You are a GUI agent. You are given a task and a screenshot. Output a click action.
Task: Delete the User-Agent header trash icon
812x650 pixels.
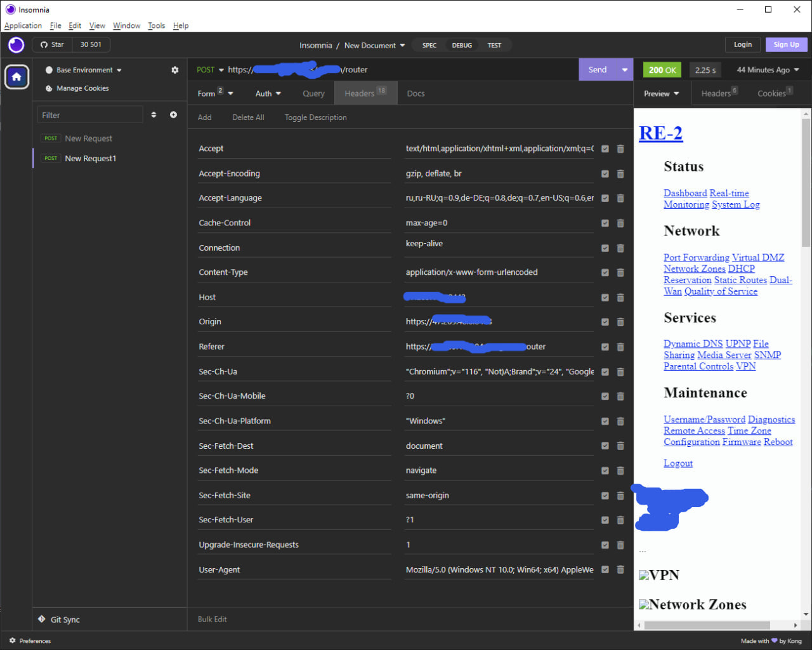(x=620, y=569)
